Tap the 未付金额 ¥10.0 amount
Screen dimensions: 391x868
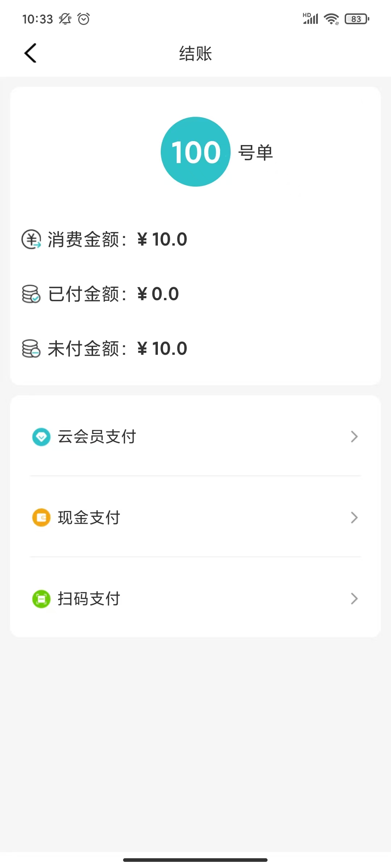pyautogui.click(x=162, y=349)
